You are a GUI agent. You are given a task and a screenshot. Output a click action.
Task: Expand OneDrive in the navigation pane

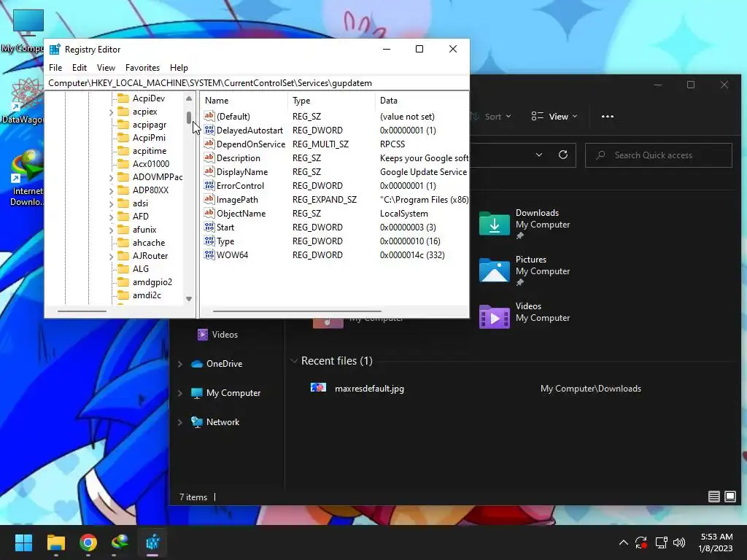click(180, 364)
